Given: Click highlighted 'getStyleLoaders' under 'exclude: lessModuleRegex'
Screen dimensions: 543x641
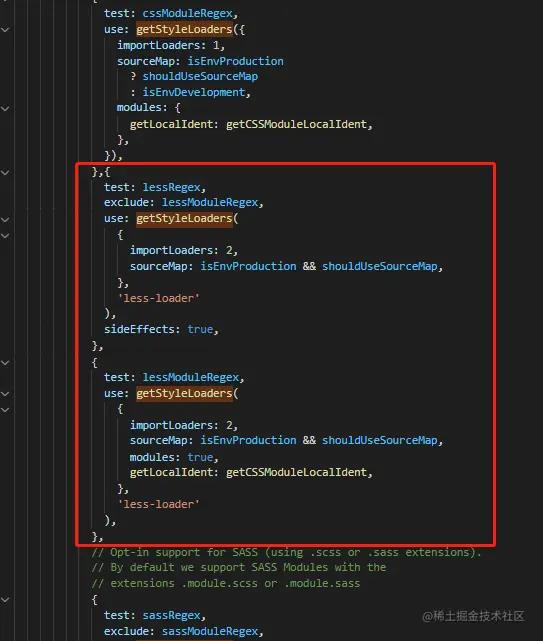Looking at the screenshot, I should pos(184,218).
